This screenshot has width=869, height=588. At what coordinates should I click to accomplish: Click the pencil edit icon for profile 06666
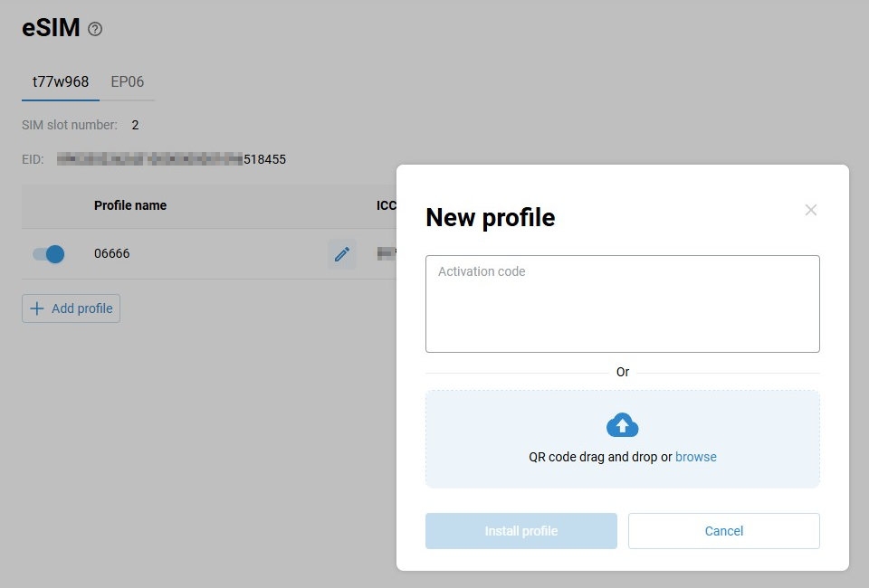342,254
